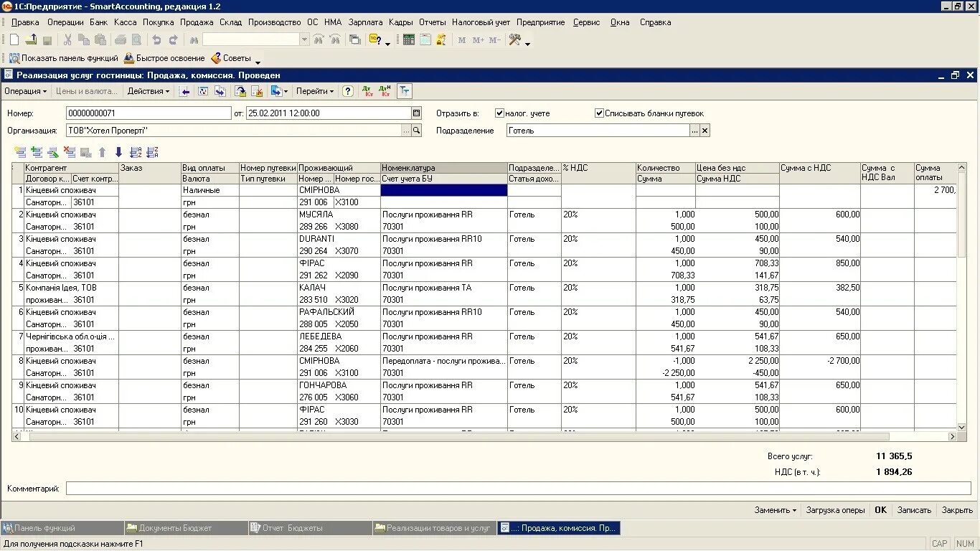Click the Записать button

pos(914,510)
